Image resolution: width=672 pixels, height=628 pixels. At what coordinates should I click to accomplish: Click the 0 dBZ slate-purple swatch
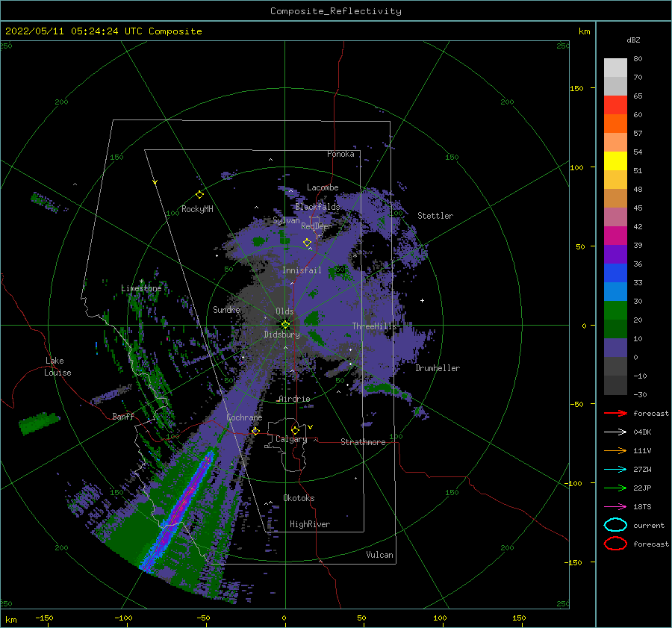pos(615,348)
